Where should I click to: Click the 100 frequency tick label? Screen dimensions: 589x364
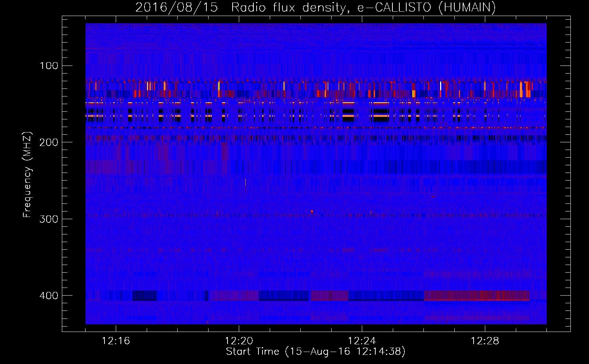[49, 66]
